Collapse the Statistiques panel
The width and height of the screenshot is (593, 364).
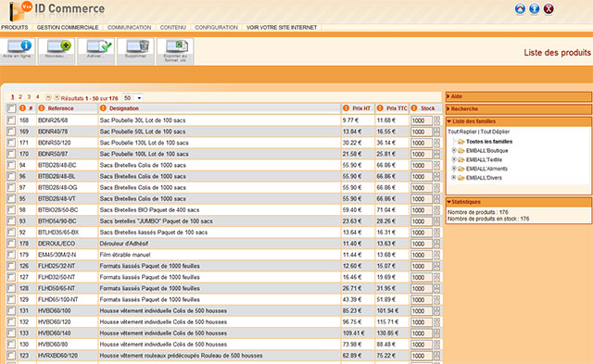tap(519, 202)
